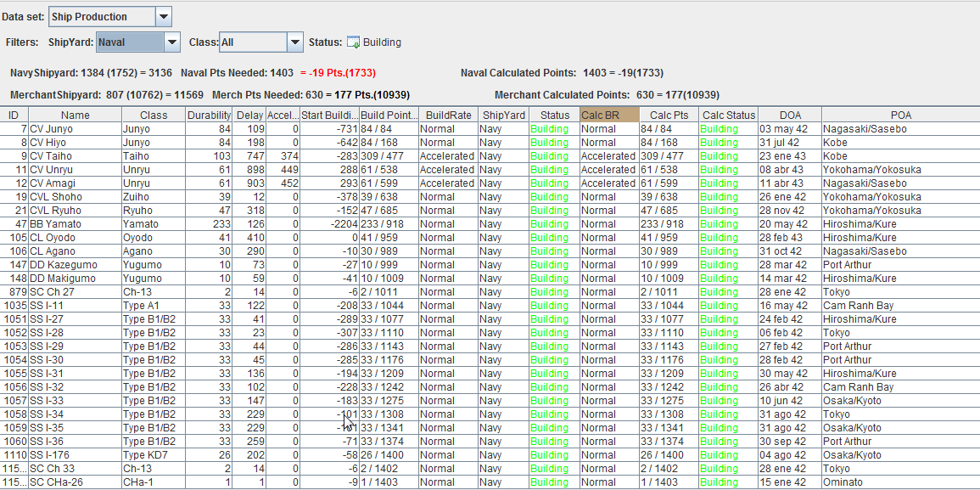Sort the table by the Status column
The height and width of the screenshot is (490, 980).
[x=553, y=115]
